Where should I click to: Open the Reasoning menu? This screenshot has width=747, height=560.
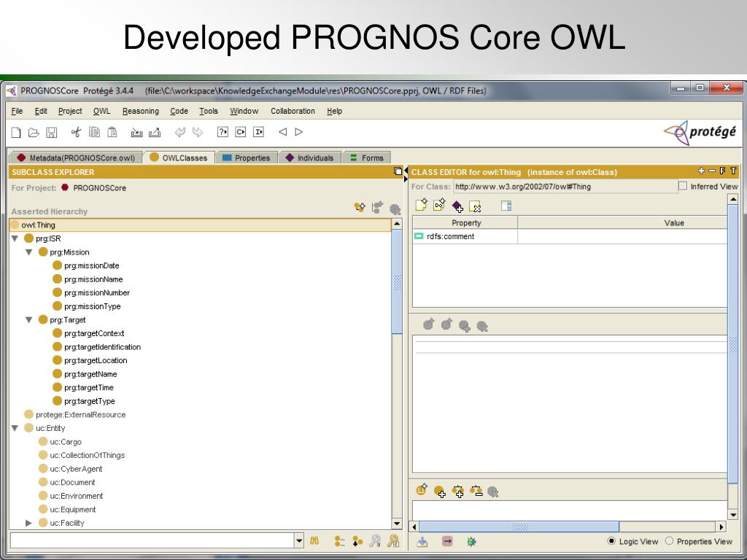point(141,111)
